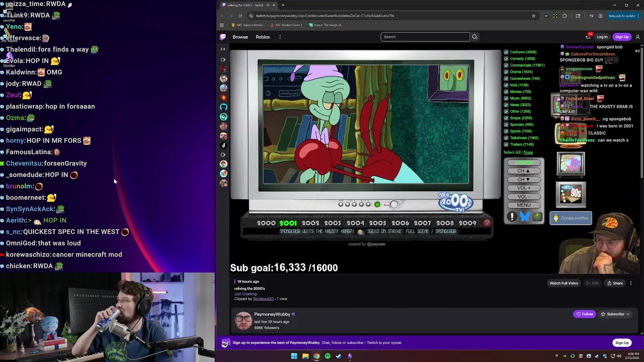Click the Donate a coffee button
644x362 pixels.
pos(571,218)
